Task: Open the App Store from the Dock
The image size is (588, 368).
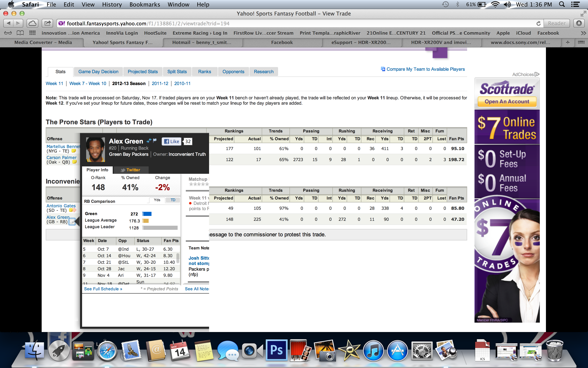Action: [x=398, y=350]
